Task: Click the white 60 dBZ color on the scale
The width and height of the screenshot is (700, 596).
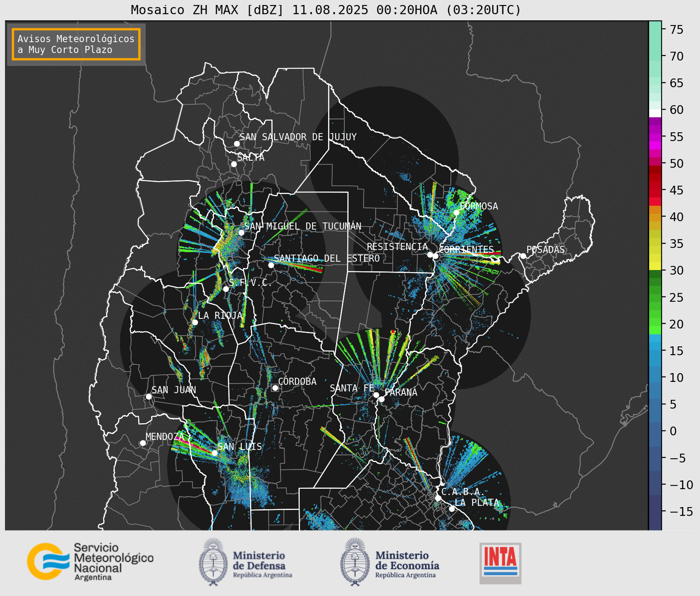Action: 655,113
